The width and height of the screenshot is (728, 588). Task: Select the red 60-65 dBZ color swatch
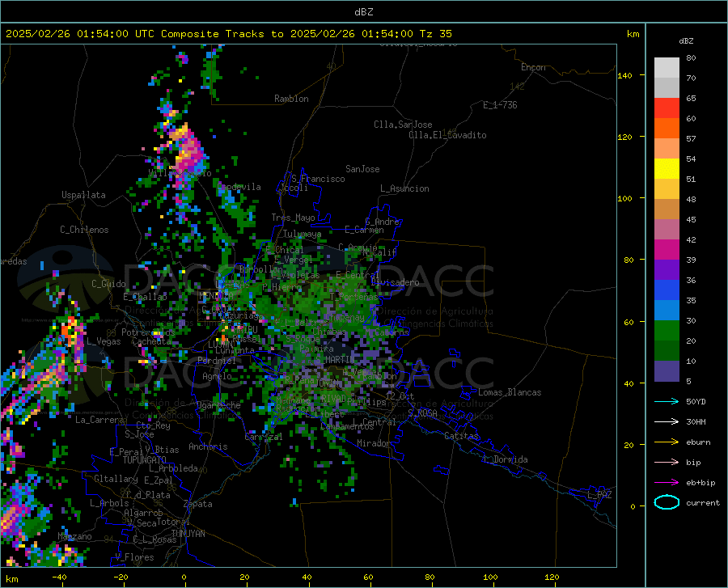(667, 108)
